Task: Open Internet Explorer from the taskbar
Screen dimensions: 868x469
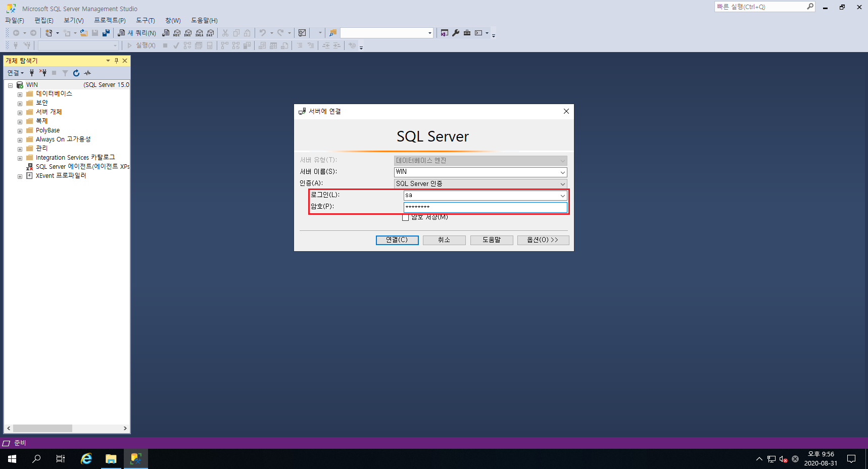Action: (86, 459)
